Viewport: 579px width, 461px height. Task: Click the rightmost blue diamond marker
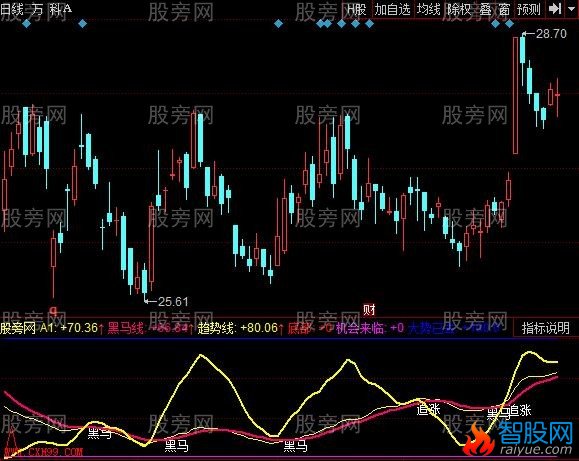coord(510,24)
